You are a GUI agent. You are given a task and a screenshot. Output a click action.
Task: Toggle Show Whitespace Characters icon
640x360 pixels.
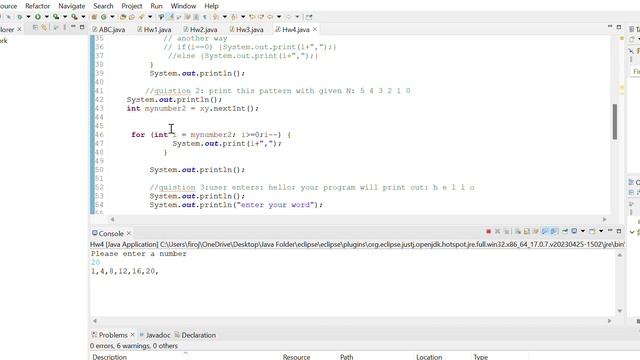(205, 17)
